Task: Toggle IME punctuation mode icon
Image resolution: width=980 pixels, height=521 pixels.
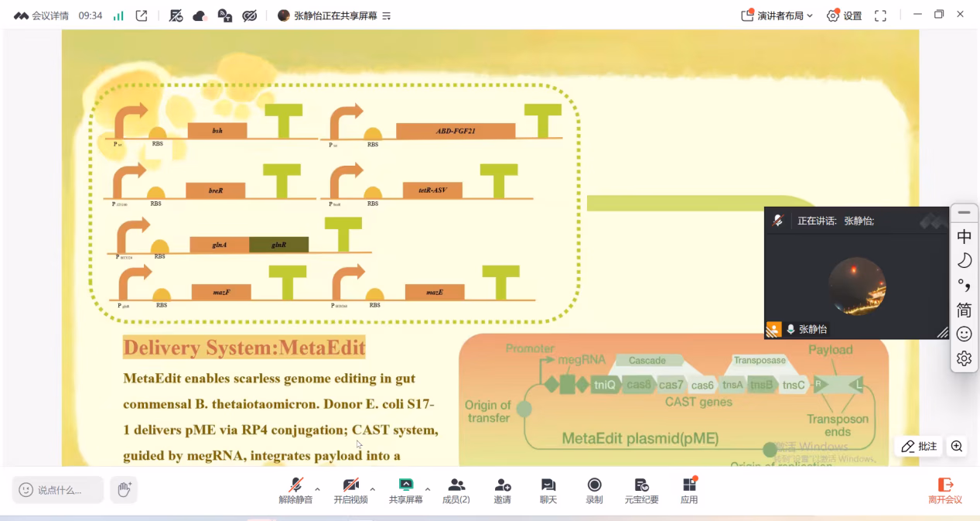Action: pyautogui.click(x=964, y=286)
